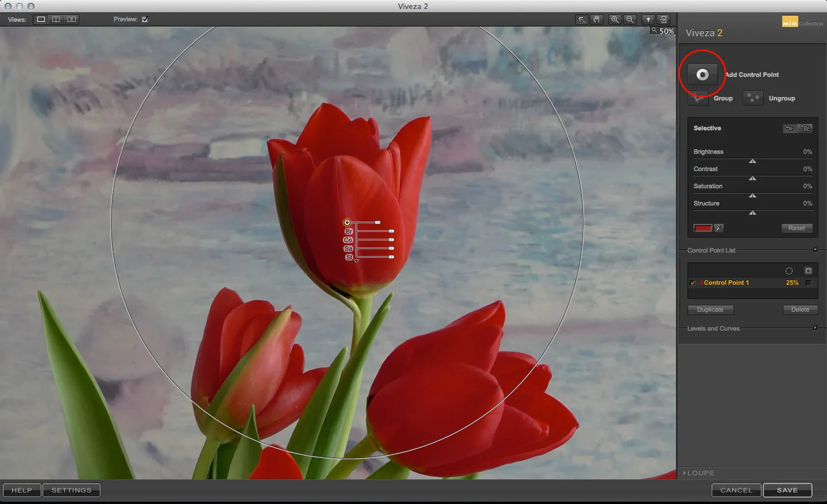
Task: Click the lightbulb enhancement icon in the toolbar
Action: 648,19
